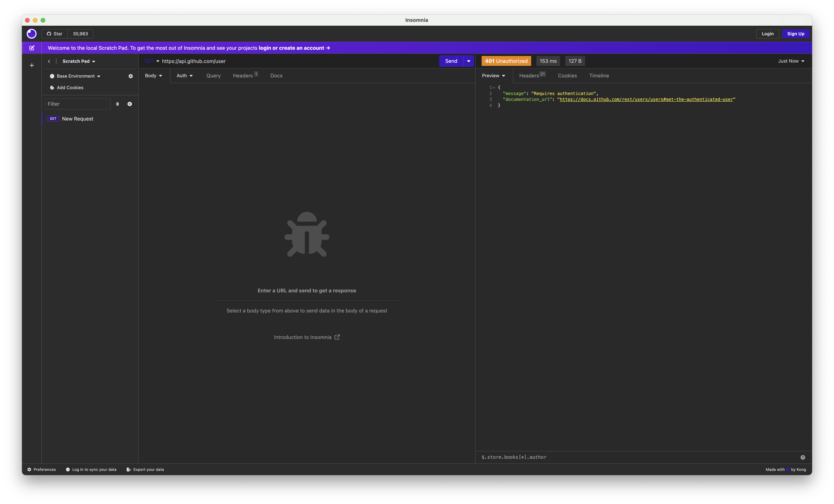Image resolution: width=834 pixels, height=504 pixels.
Task: Collapse the JSON object fold arrow on line 1
Action: click(x=494, y=88)
